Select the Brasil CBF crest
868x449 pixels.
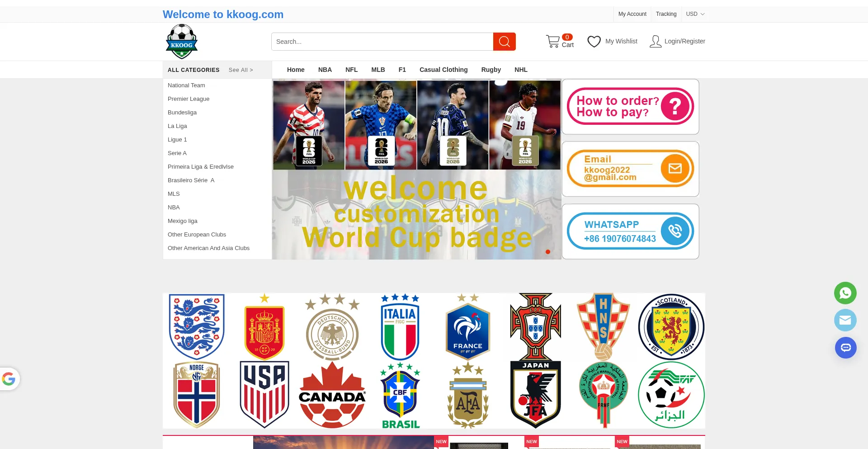pyautogui.click(x=400, y=395)
